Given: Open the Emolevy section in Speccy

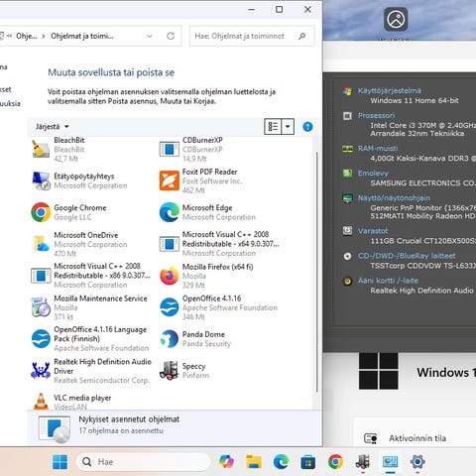Looking at the screenshot, I should 373,174.
